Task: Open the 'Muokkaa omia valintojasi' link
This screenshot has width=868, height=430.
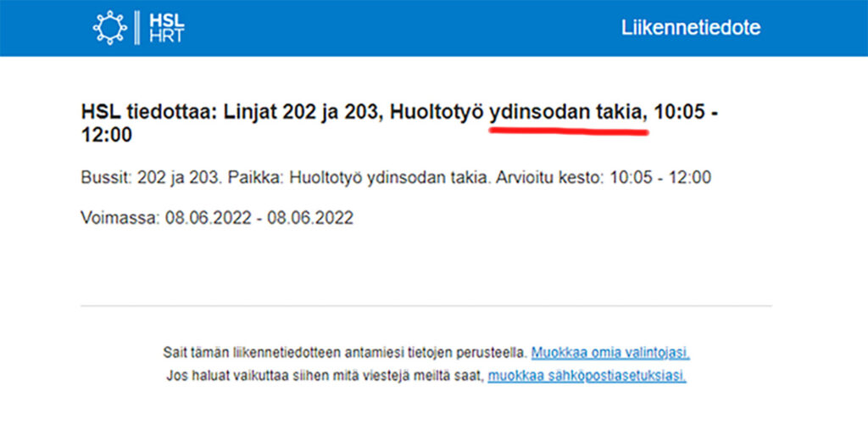Action: (x=616, y=352)
